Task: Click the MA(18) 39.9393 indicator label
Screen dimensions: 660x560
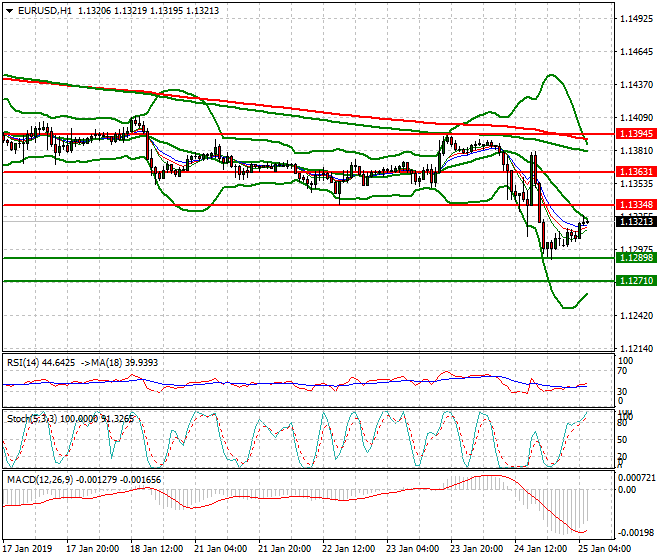Action: tap(125, 363)
